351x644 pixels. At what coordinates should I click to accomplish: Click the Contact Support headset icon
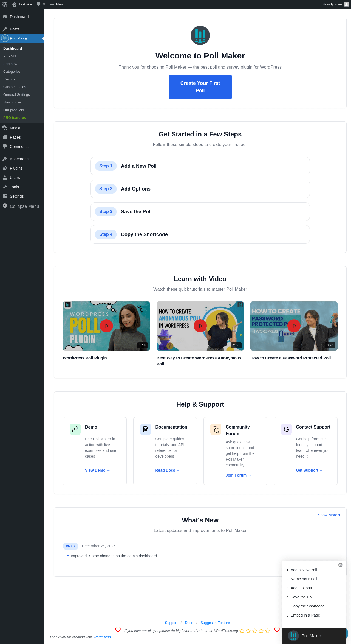pos(286,429)
